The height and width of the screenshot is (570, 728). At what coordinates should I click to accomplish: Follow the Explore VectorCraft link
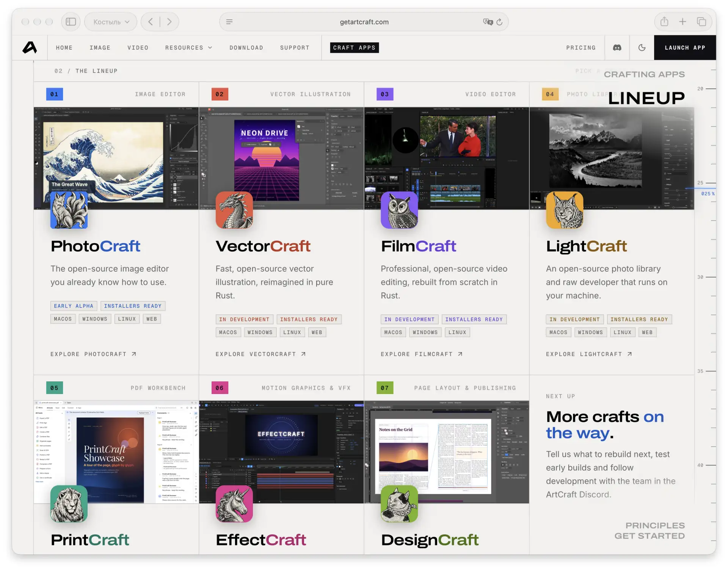[x=260, y=354]
